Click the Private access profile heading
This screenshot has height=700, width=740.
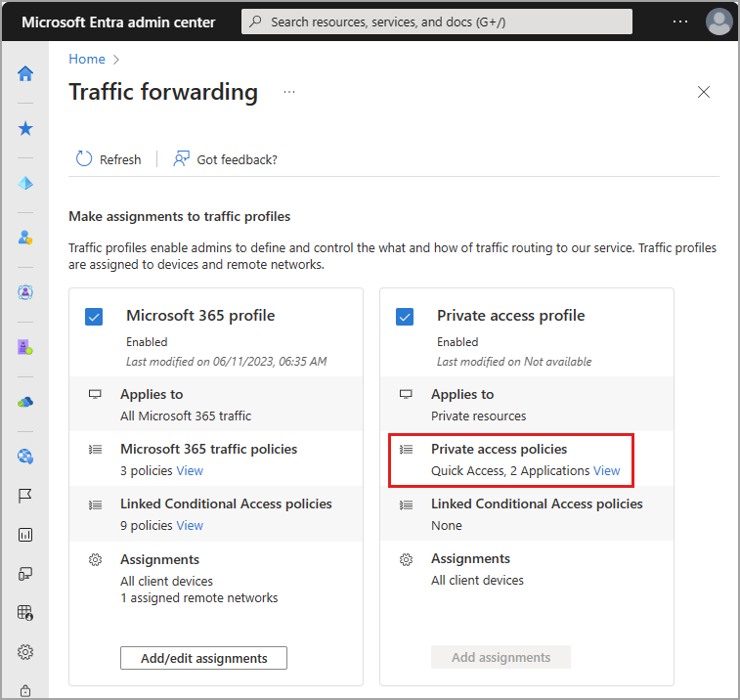[x=510, y=316]
